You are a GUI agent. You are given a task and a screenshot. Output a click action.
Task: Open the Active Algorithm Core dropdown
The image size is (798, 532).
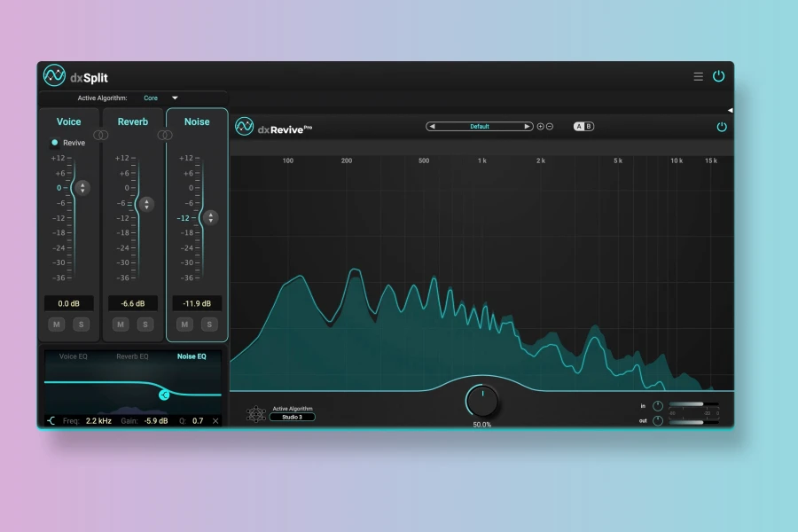point(175,98)
